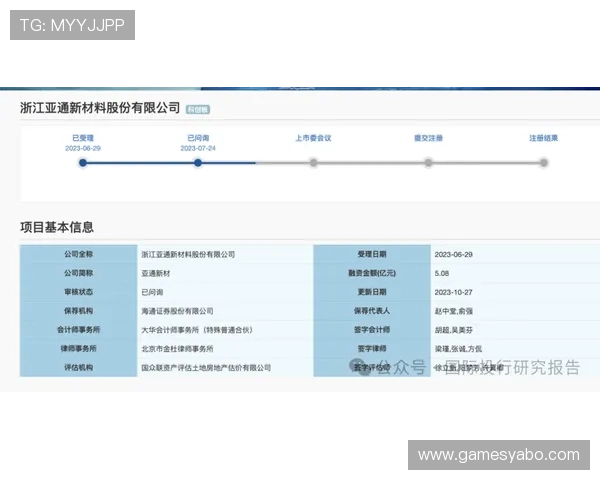The image size is (600, 480).
Task: Click the 已问询 progress dot
Action: (x=198, y=163)
